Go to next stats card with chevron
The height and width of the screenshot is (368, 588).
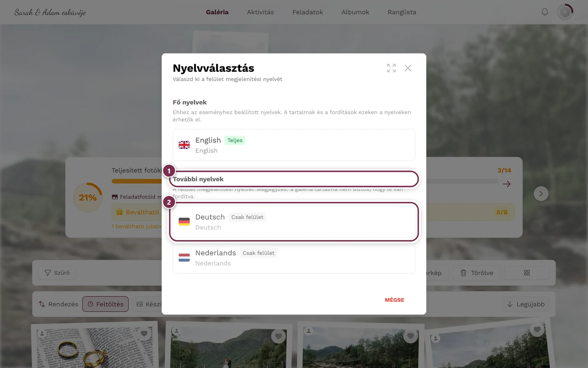click(541, 194)
